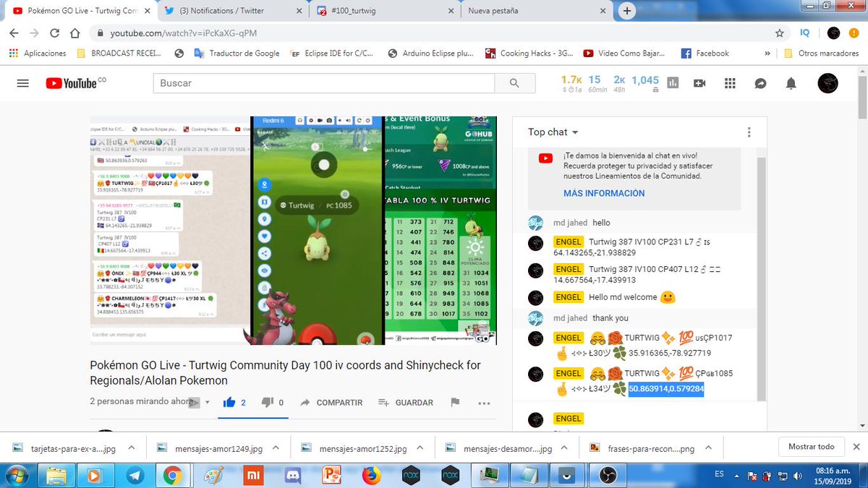The width and height of the screenshot is (868, 488).
Task: Expand the viewer count dropdown arrow
Action: 208,403
